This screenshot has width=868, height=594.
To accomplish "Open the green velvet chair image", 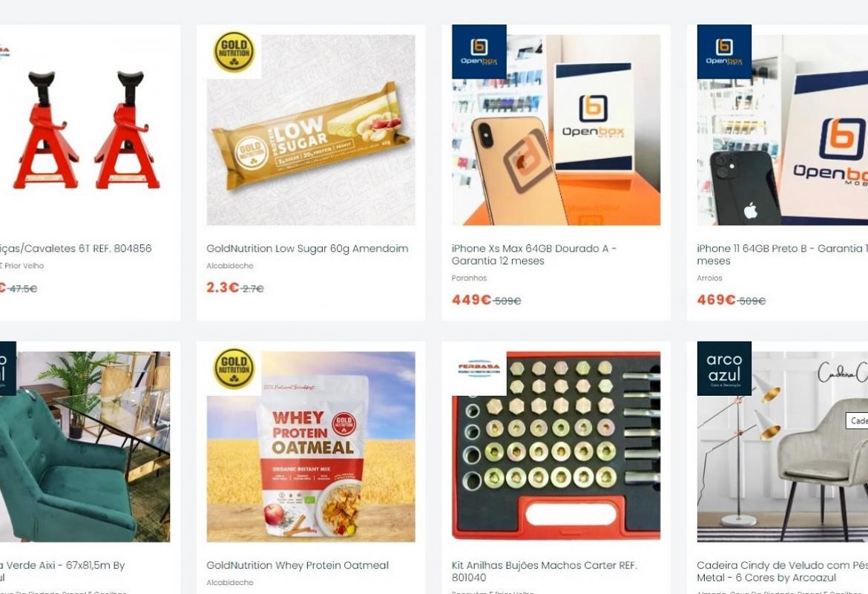I will point(85,446).
